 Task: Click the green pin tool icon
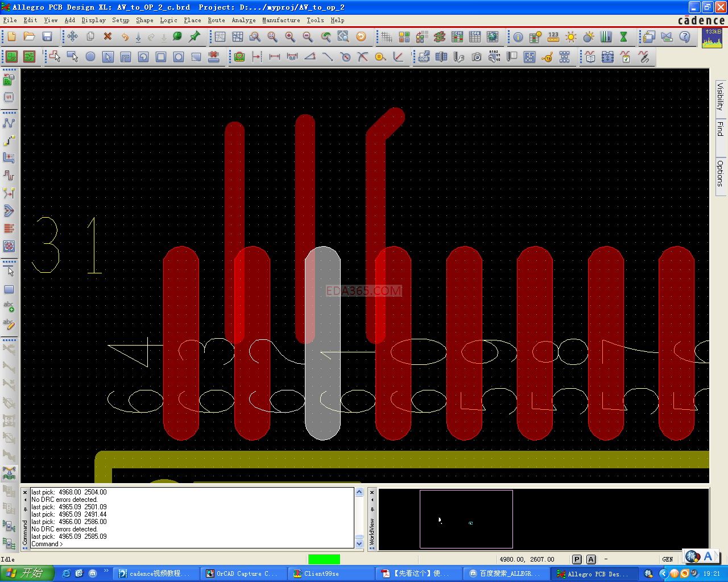coord(195,37)
